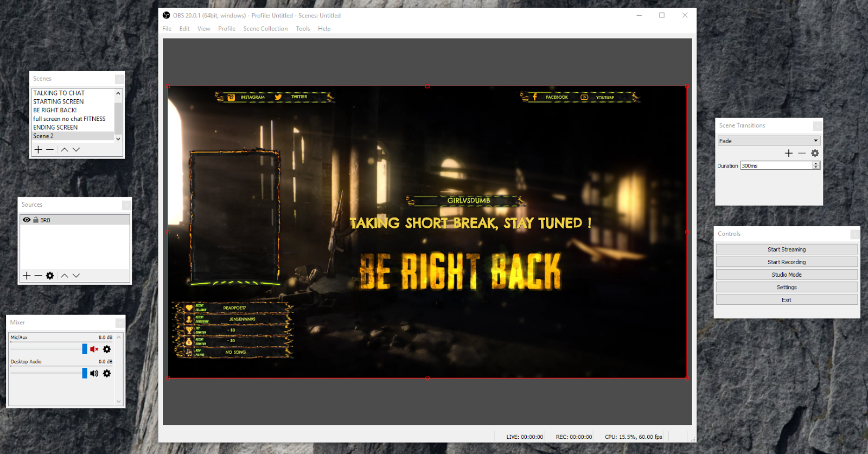Viewport: 868px width, 454px height.
Task: Open the File menu
Action: click(167, 29)
